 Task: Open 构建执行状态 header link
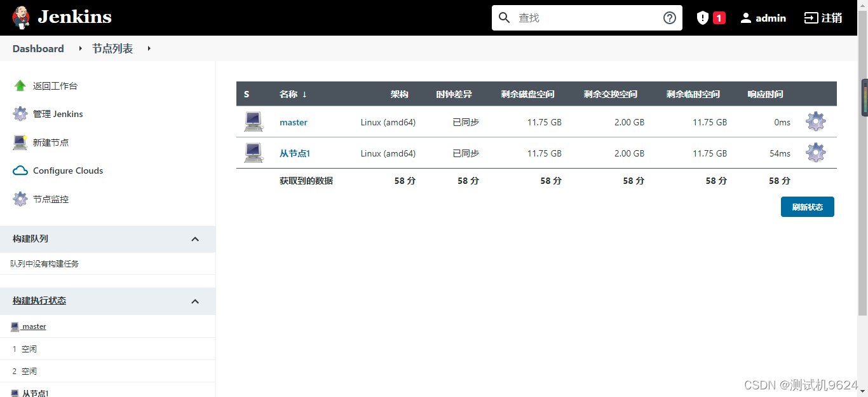coord(39,300)
